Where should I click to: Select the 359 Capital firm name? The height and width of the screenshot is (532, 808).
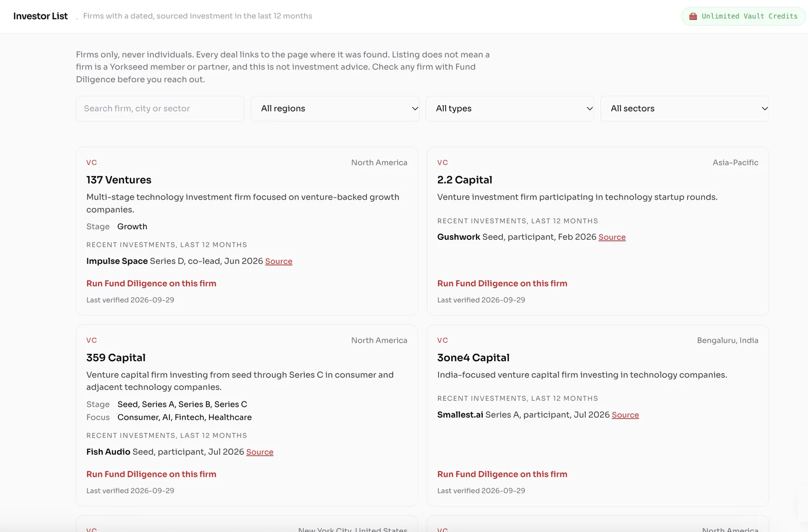pyautogui.click(x=116, y=358)
